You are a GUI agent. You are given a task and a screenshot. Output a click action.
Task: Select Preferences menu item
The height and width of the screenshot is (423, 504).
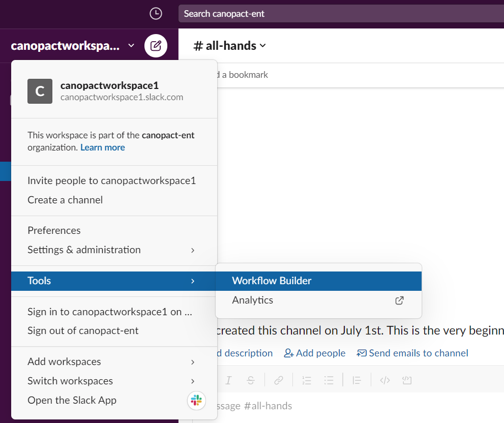pyautogui.click(x=114, y=230)
